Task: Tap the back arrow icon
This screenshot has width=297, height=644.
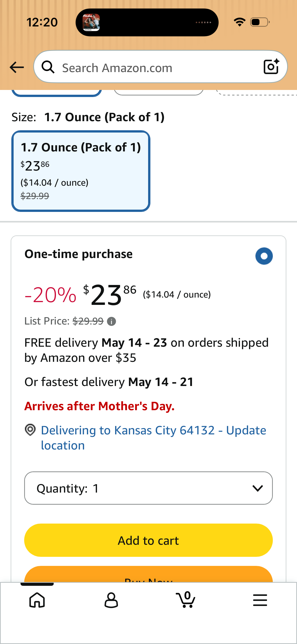Action: (17, 67)
